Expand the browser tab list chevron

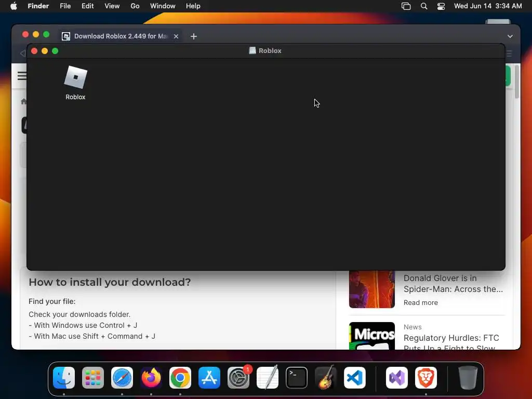click(510, 36)
